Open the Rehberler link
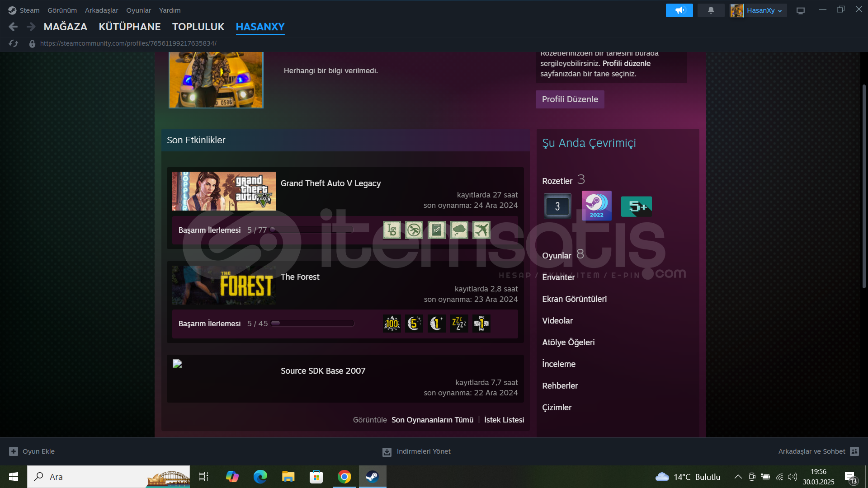Image resolution: width=868 pixels, height=488 pixels. pos(560,385)
